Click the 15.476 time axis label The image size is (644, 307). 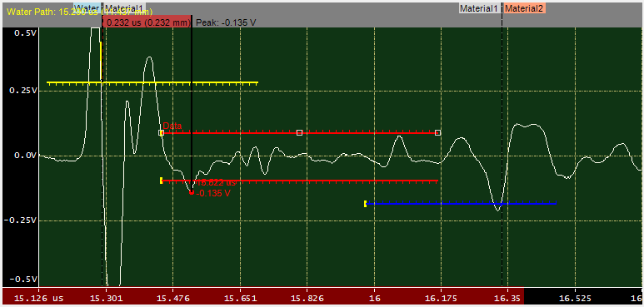point(173,298)
